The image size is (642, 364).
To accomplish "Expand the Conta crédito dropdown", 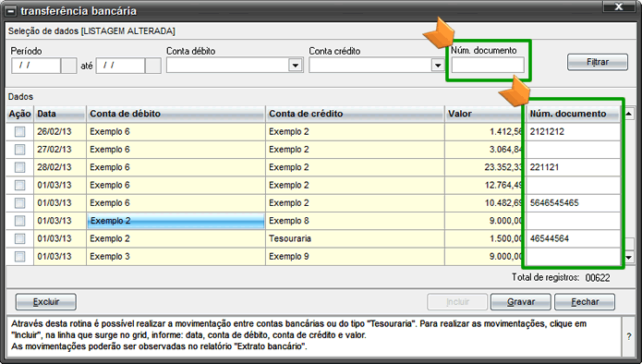I will [438, 66].
